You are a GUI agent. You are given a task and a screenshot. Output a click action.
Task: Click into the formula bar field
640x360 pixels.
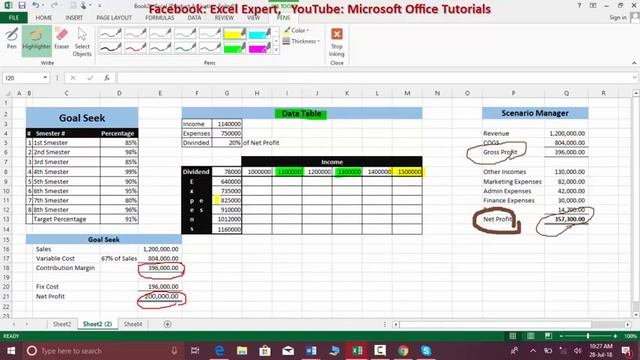coord(374,78)
